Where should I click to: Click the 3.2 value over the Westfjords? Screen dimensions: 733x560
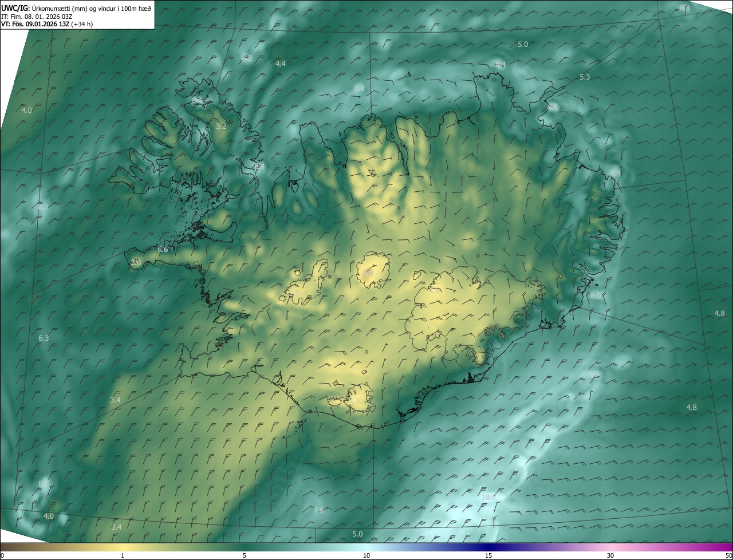click(221, 126)
